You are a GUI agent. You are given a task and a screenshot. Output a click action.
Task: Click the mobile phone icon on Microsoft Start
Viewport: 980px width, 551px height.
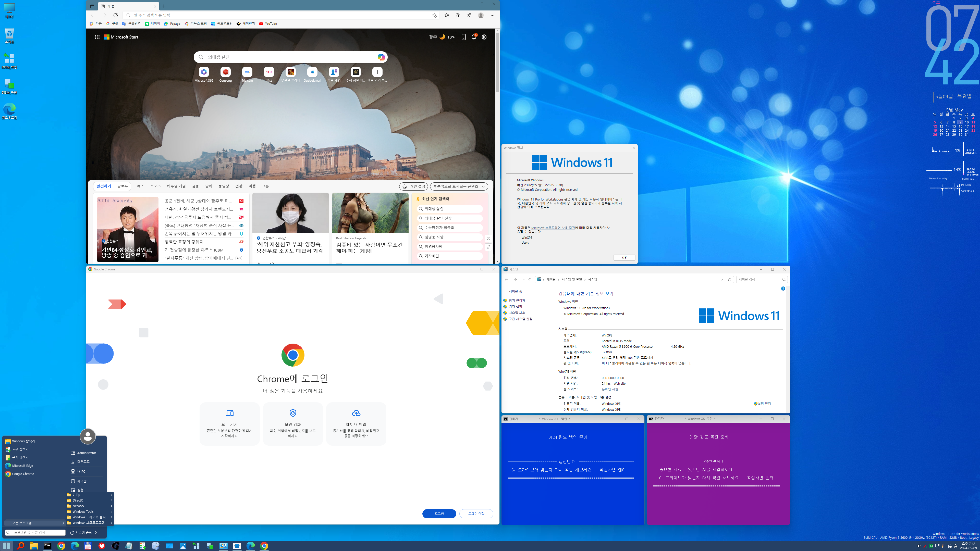coord(463,37)
